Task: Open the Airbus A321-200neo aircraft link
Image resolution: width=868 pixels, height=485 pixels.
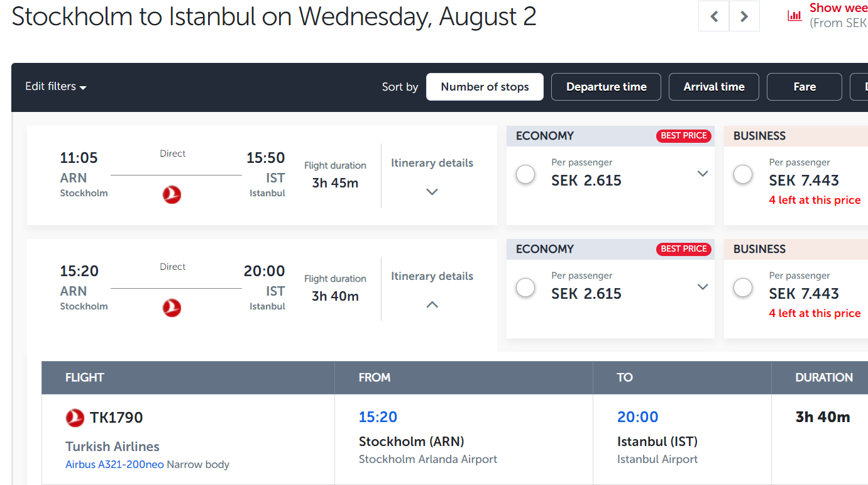Action: tap(114, 465)
